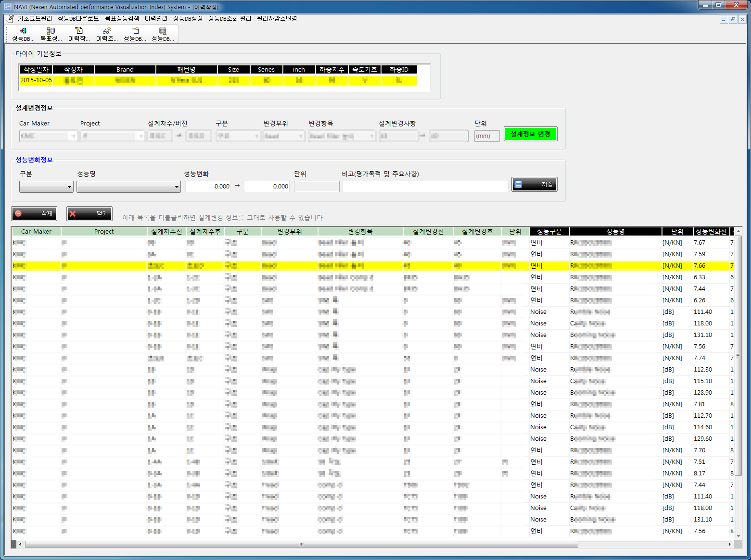Click the 설계차수전 column header
This screenshot has height=560, width=751.
[166, 232]
